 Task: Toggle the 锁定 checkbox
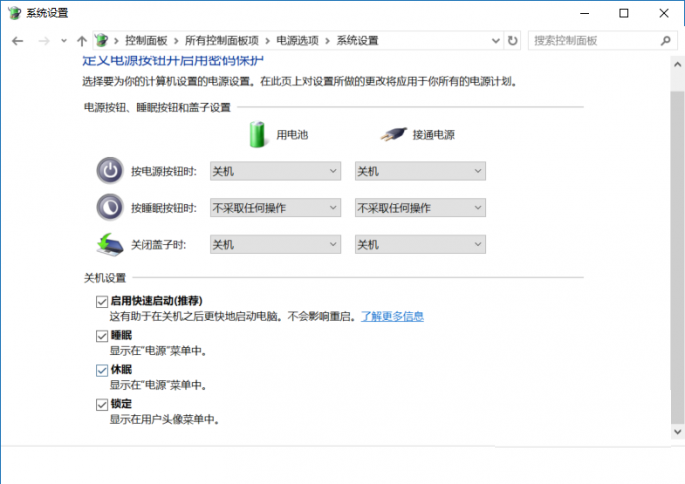(x=102, y=404)
